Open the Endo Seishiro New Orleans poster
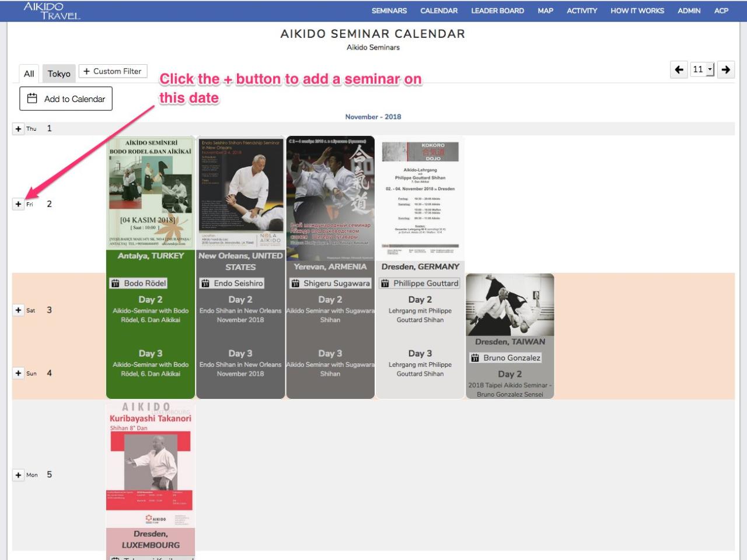This screenshot has width=747, height=560. coord(240,193)
